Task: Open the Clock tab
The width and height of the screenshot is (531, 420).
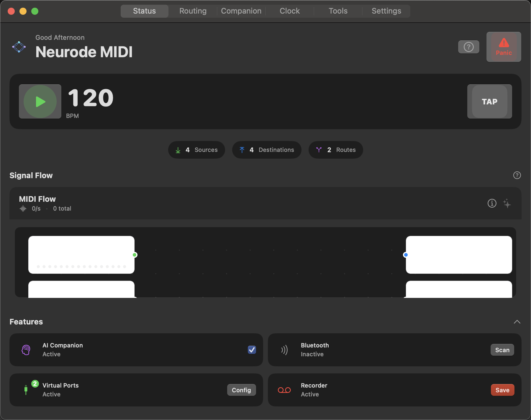Action: pos(289,11)
